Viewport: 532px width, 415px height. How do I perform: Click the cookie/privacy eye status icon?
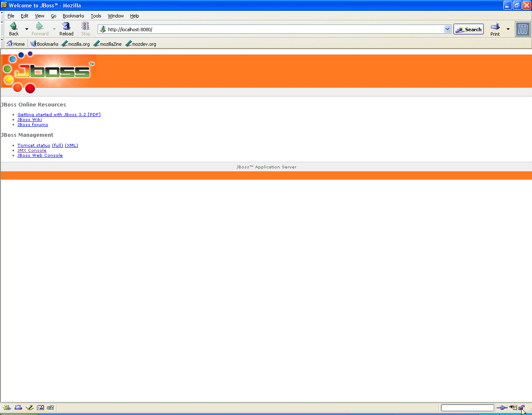click(x=513, y=408)
